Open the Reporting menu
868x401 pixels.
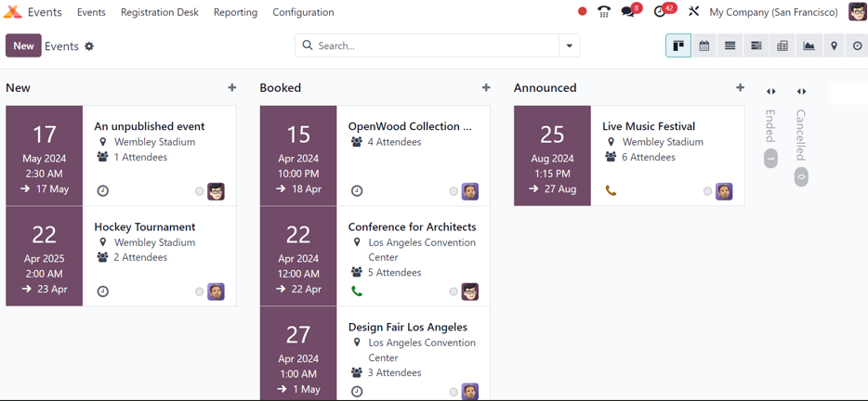coord(235,12)
